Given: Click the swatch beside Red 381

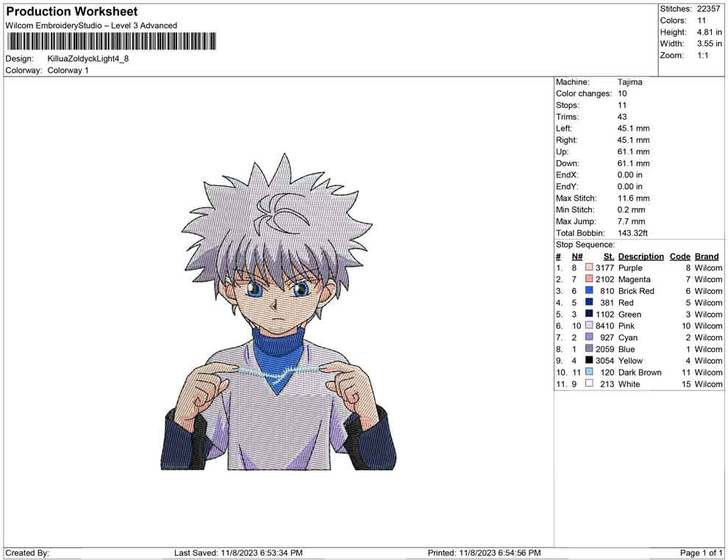Looking at the screenshot, I should 589,302.
